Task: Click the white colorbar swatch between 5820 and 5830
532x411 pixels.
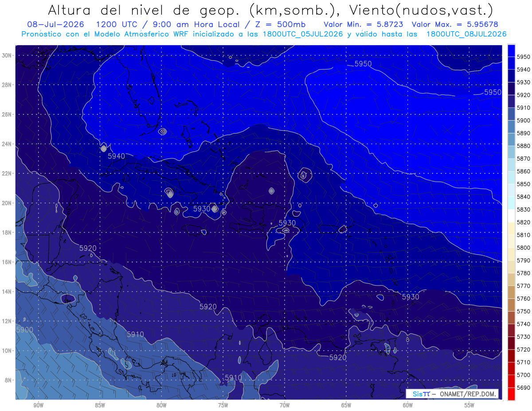Action: (x=511, y=216)
